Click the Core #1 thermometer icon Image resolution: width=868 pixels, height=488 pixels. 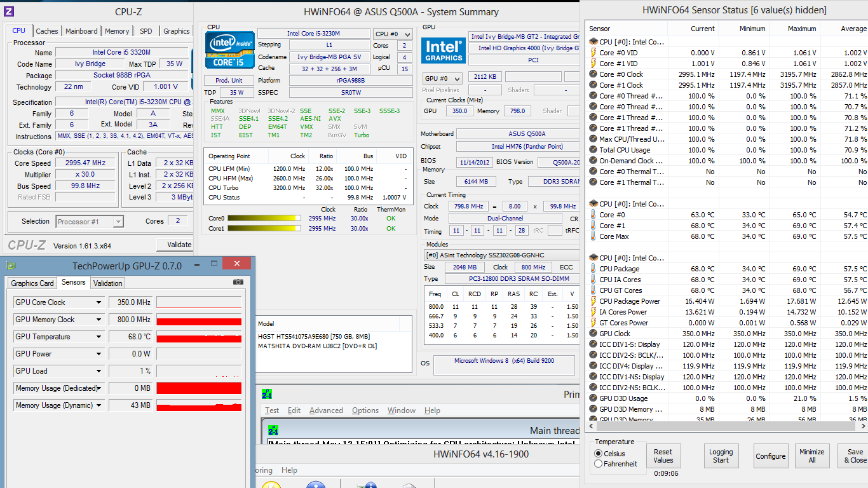click(593, 226)
